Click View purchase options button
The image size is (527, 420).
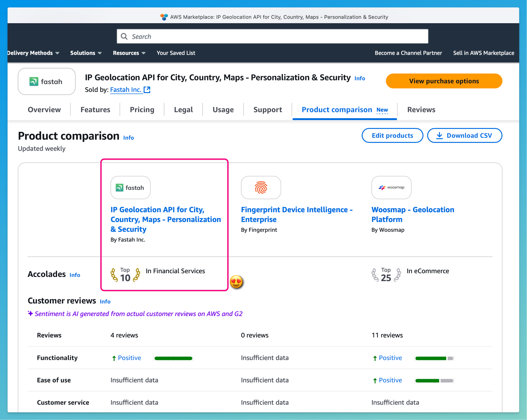(444, 81)
